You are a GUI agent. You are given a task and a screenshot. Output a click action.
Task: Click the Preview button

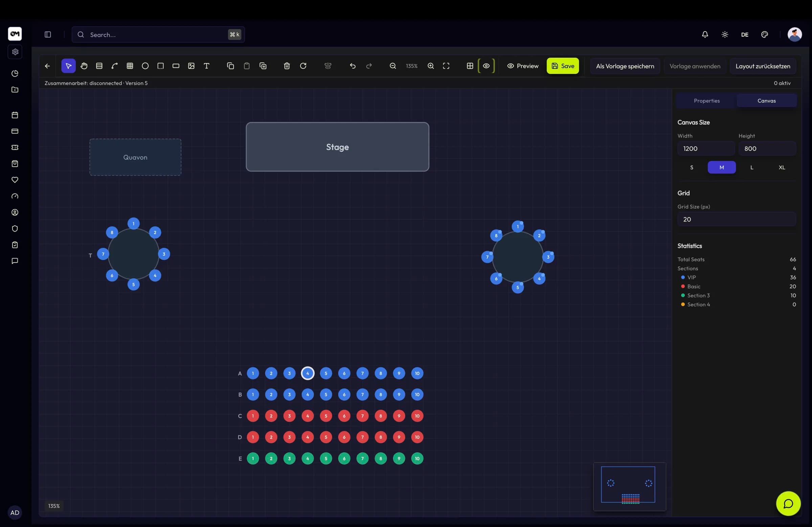pyautogui.click(x=523, y=66)
